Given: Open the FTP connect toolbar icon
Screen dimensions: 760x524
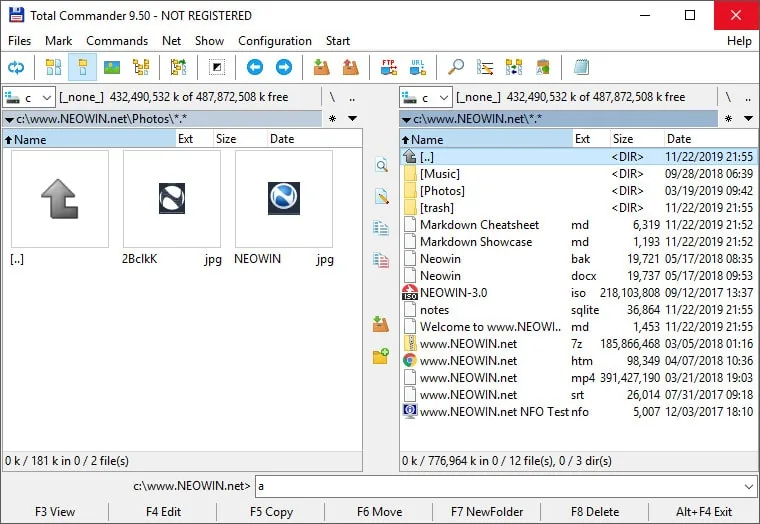Looking at the screenshot, I should pyautogui.click(x=389, y=67).
